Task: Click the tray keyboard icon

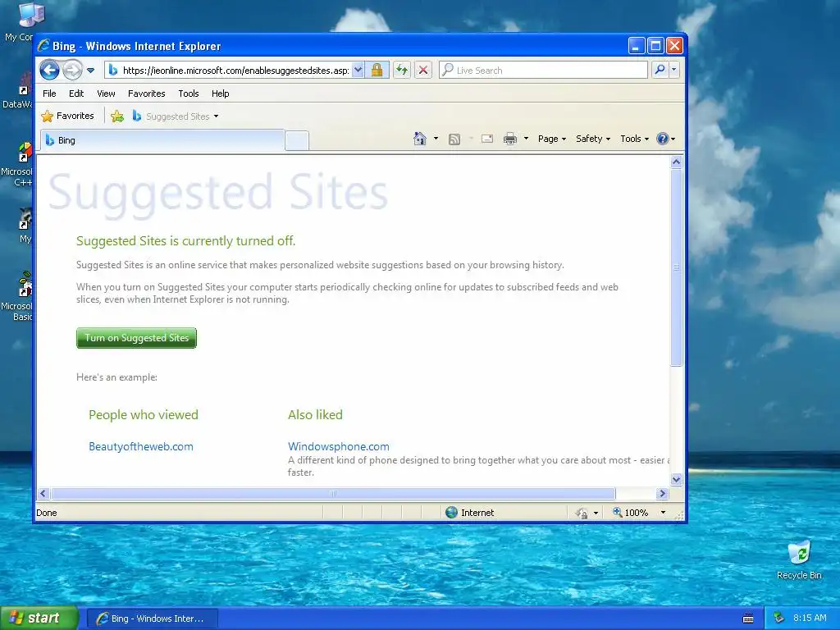Action: point(748,619)
